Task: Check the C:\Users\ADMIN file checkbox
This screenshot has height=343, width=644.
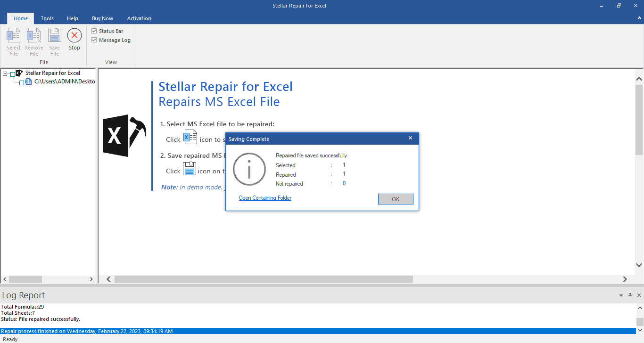Action: (x=22, y=82)
